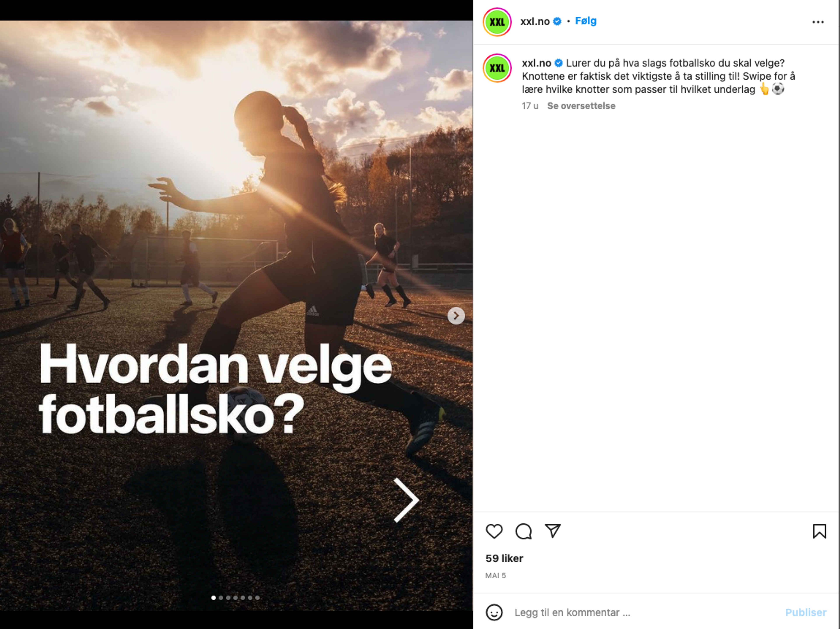The image size is (840, 629).
Task: Save post with the bookmark icon
Action: [x=819, y=531]
